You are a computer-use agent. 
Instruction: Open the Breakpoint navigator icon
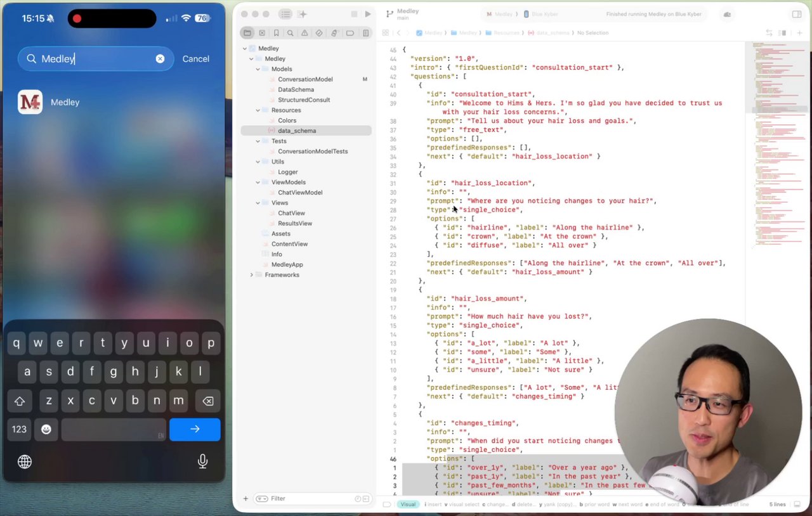click(x=350, y=33)
